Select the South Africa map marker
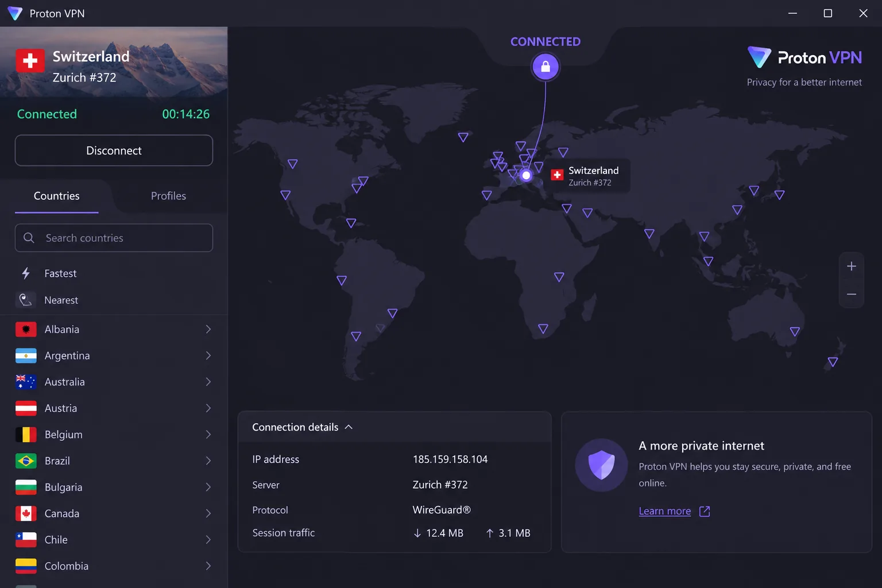Viewport: 882px width, 588px height. coord(543,328)
